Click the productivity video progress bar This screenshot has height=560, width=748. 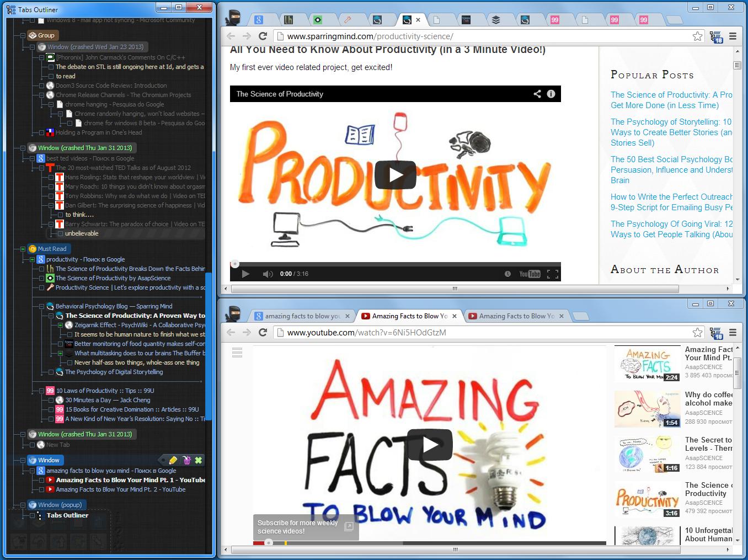click(396, 264)
